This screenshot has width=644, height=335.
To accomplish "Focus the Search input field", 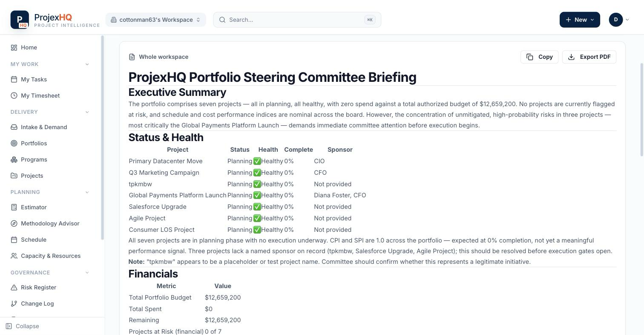I will point(297,20).
